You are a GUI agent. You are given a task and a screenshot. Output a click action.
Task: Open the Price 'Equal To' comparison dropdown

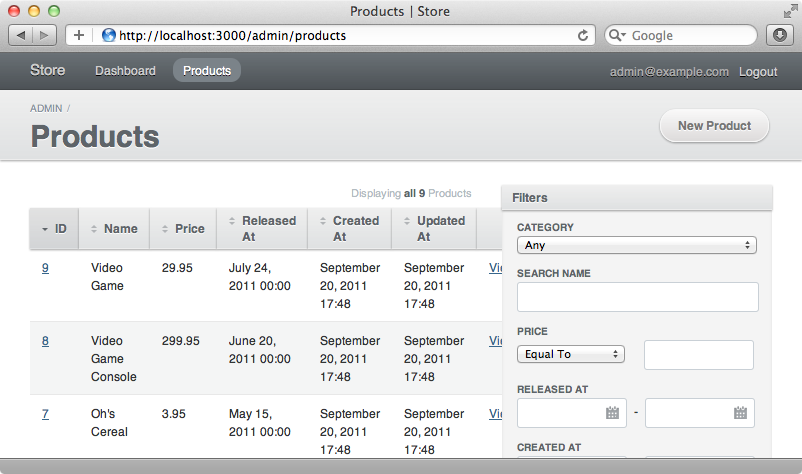click(571, 354)
